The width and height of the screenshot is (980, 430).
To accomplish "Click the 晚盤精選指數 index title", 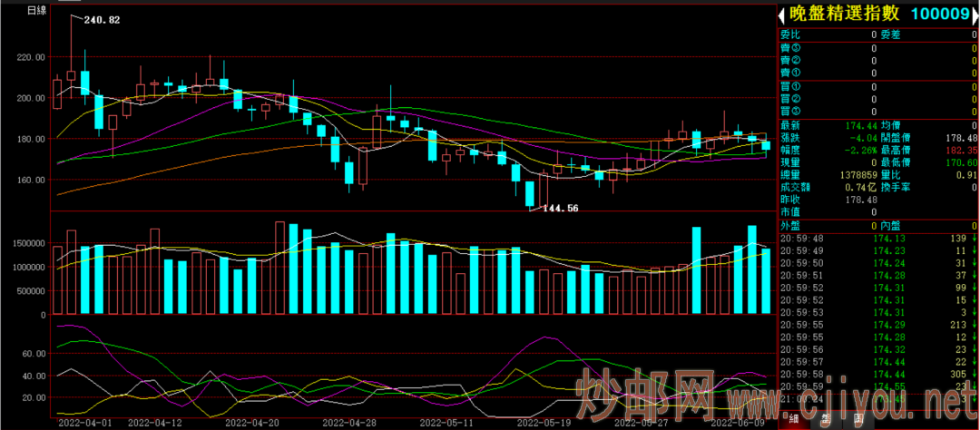I will coord(843,14).
